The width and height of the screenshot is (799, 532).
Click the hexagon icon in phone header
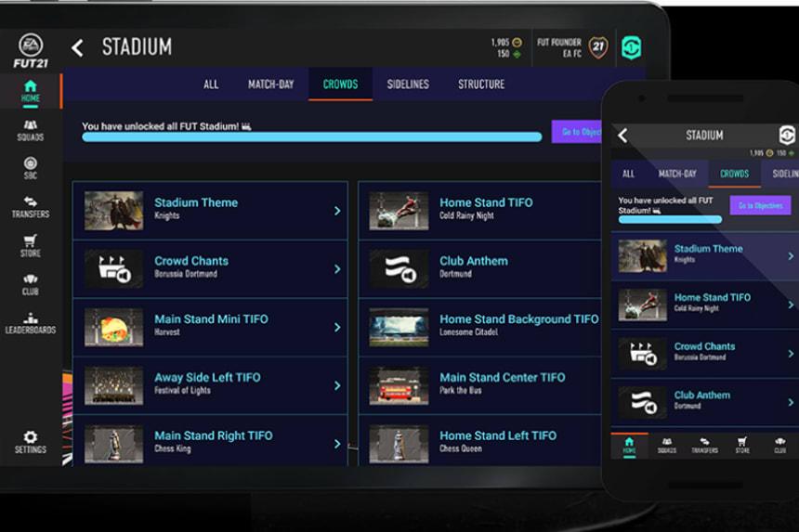(x=787, y=135)
